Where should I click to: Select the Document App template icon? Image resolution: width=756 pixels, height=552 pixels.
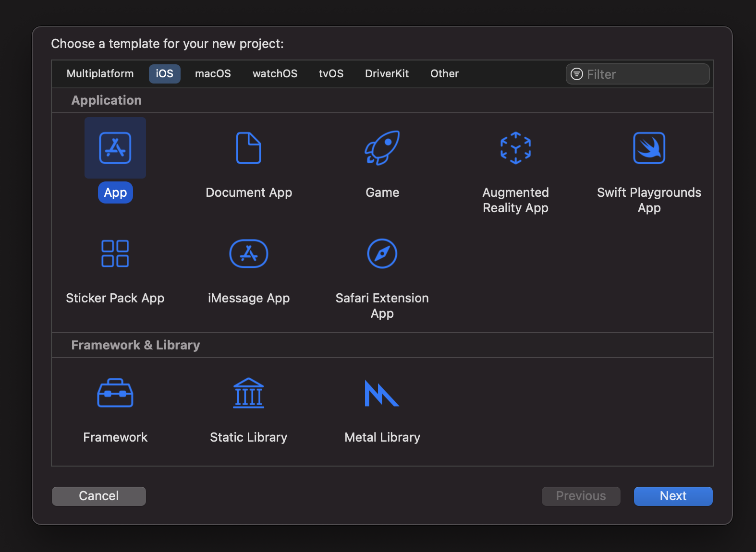pyautogui.click(x=249, y=148)
